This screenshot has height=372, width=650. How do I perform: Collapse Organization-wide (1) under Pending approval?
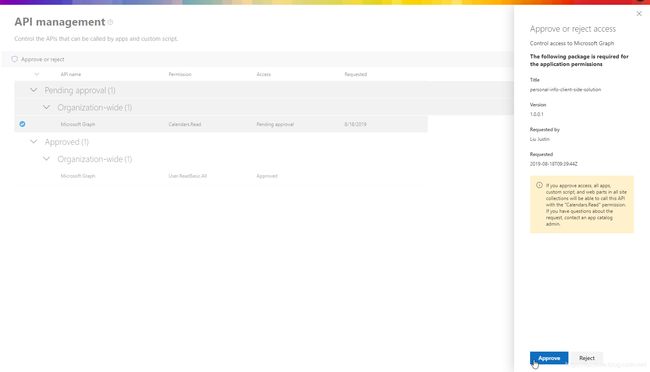46,107
